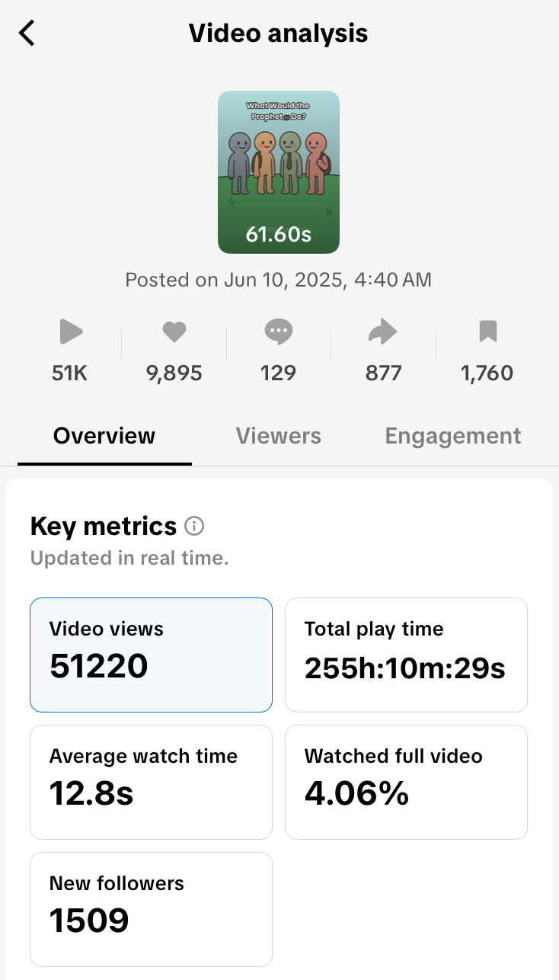The height and width of the screenshot is (980, 559).
Task: Click the heart likes icon
Action: point(174,331)
